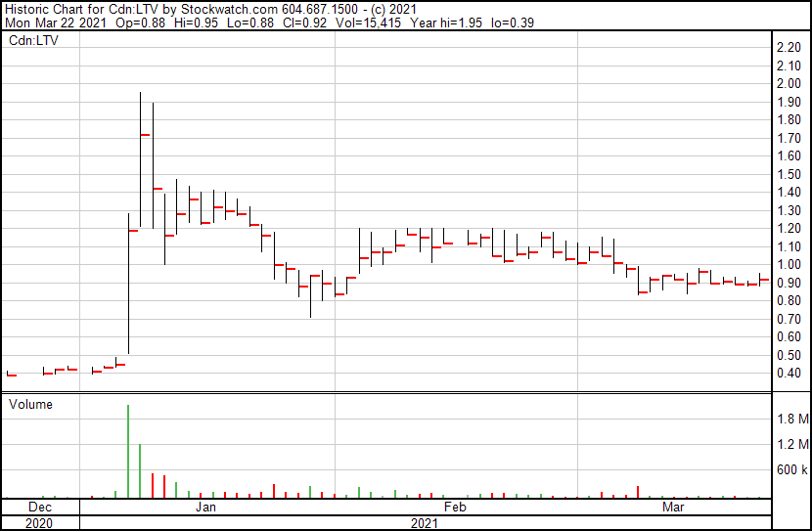Click the Lo=0.88 low value

[x=251, y=22]
